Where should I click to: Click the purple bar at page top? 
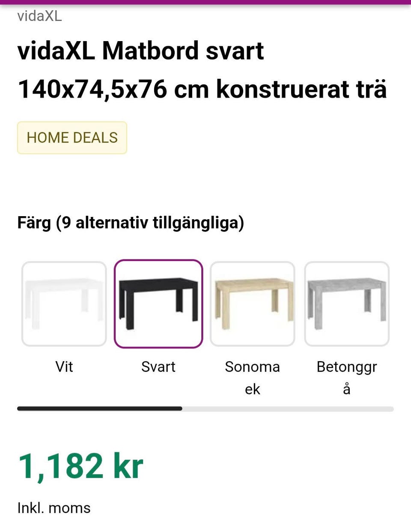pyautogui.click(x=205, y=2)
